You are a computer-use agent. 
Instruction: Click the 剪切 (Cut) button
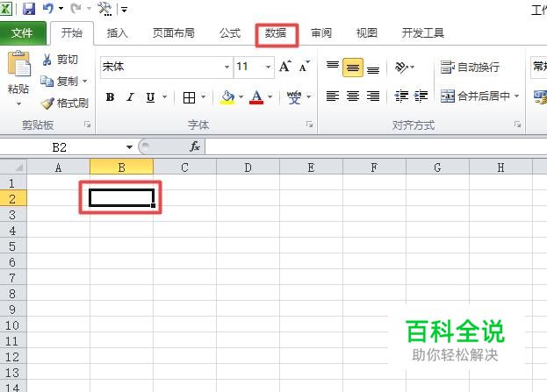60,60
